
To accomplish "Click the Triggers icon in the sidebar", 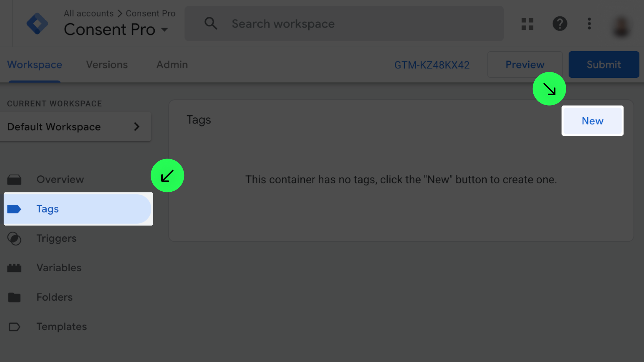I will click(x=14, y=238).
